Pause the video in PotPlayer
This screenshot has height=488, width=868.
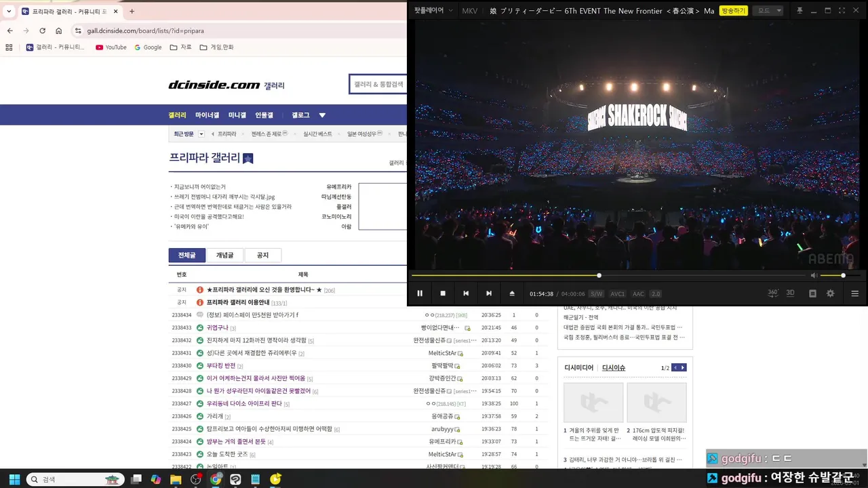click(420, 293)
